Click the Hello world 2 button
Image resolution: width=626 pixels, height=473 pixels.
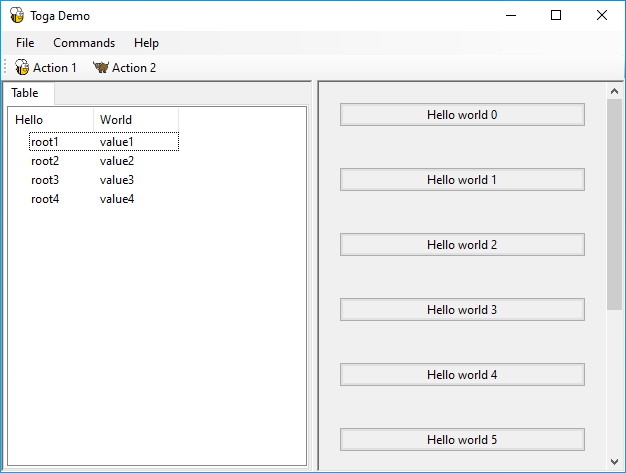[x=462, y=245]
